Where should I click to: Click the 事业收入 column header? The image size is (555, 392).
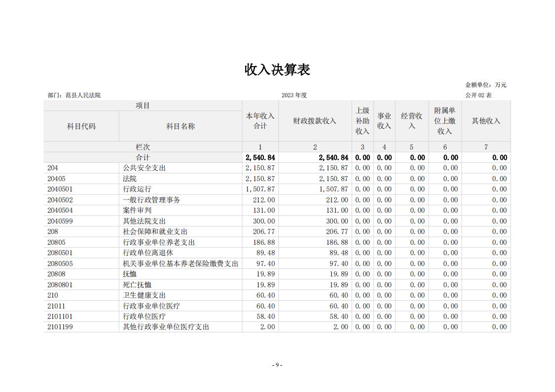384,121
